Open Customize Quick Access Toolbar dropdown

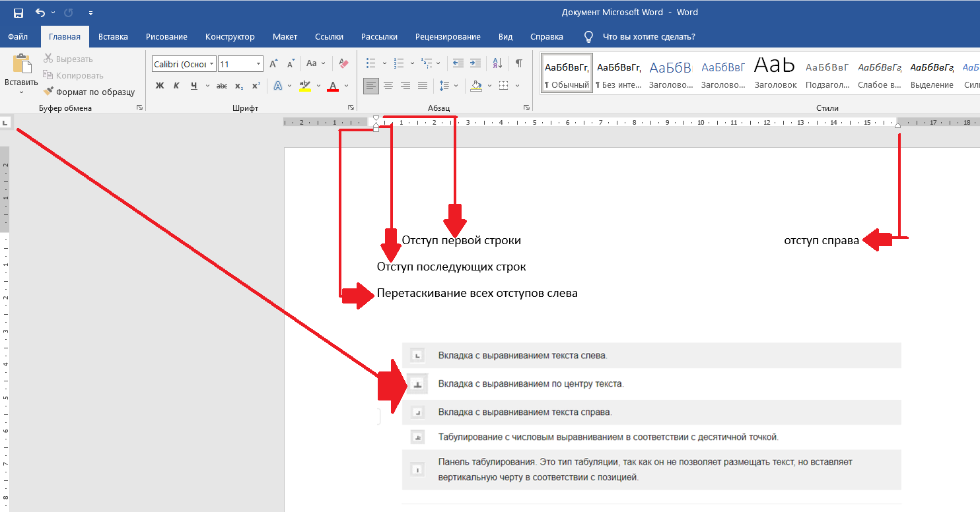[90, 13]
